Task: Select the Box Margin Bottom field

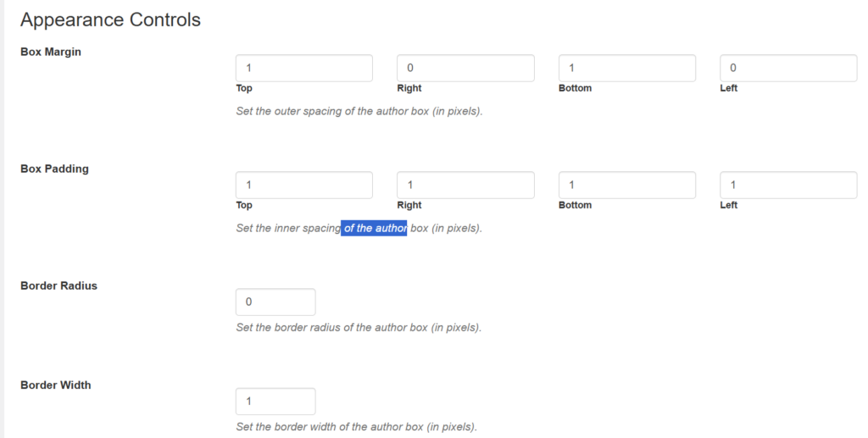Action: [626, 68]
